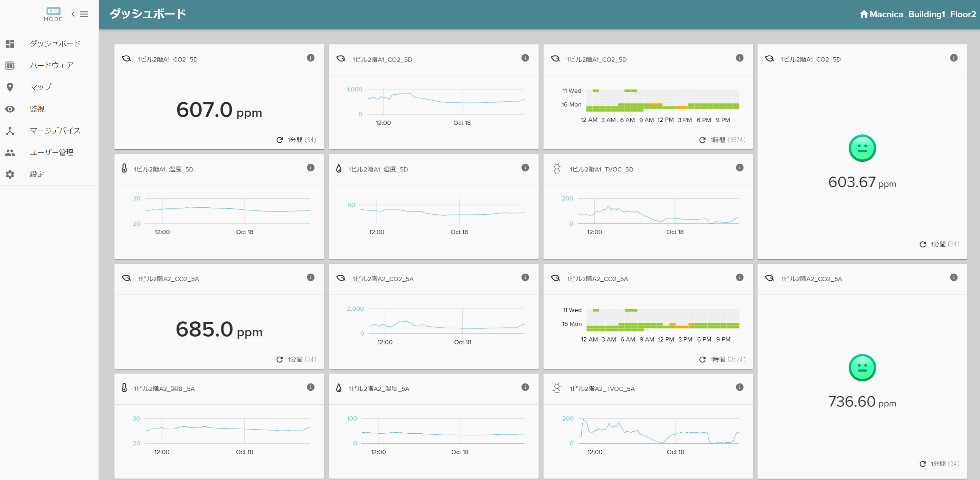Viewport: 980px width, 480px height.
Task: Refresh the A1 CO2 heatmap card
Action: 702,140
